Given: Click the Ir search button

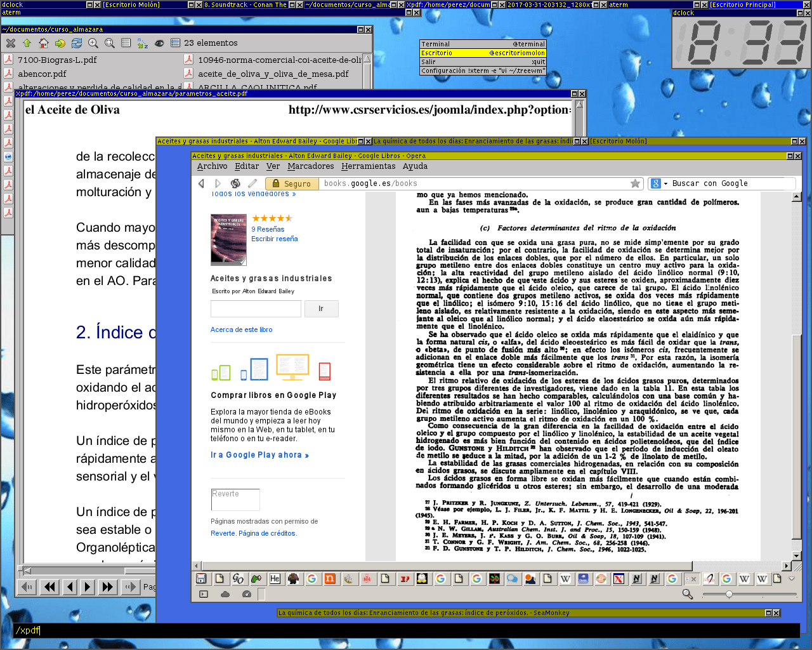Looking at the screenshot, I should click(x=321, y=308).
